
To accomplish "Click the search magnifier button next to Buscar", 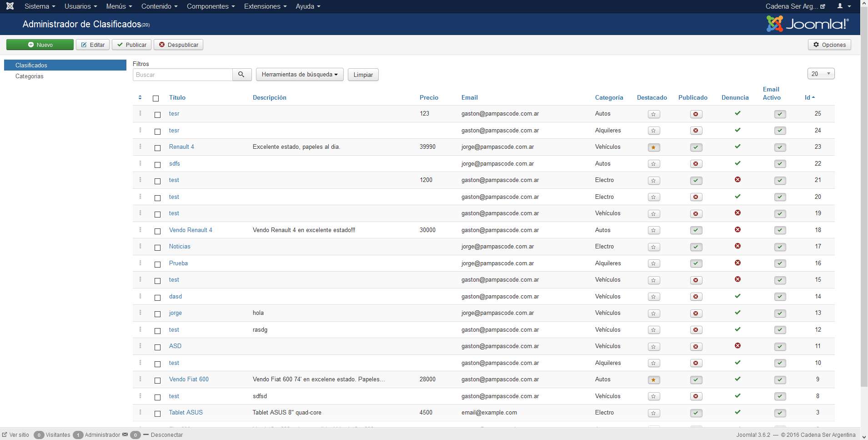I will (x=241, y=75).
